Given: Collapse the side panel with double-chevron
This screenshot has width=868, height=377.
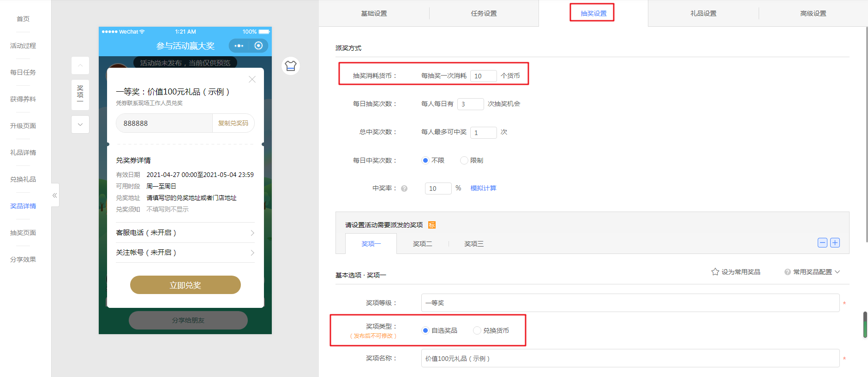Looking at the screenshot, I should click(x=55, y=195).
